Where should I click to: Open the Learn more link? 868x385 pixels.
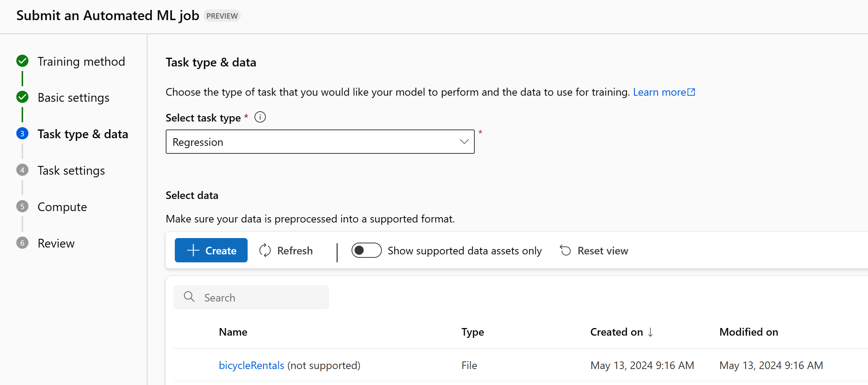click(659, 92)
